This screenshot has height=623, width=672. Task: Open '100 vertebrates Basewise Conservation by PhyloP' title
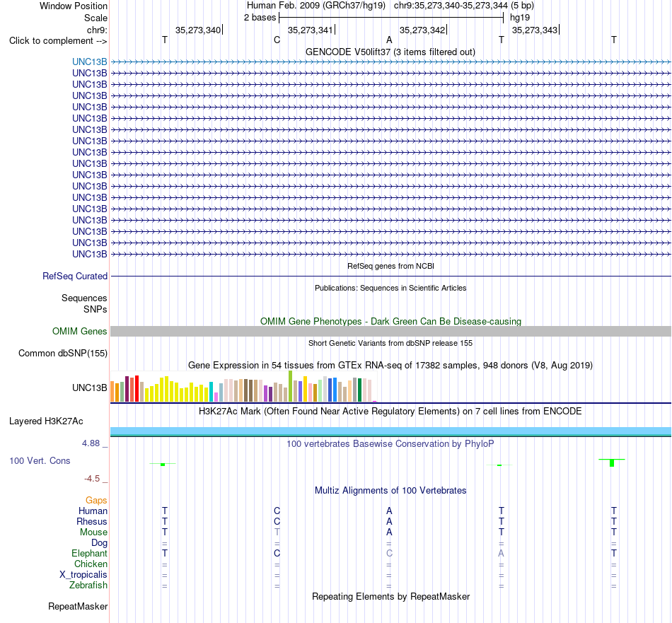(390, 443)
